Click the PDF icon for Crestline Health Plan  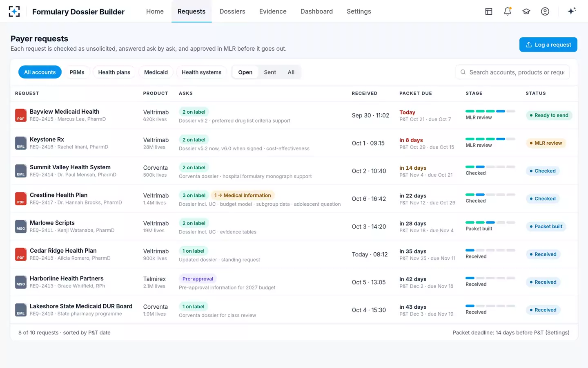(x=21, y=199)
